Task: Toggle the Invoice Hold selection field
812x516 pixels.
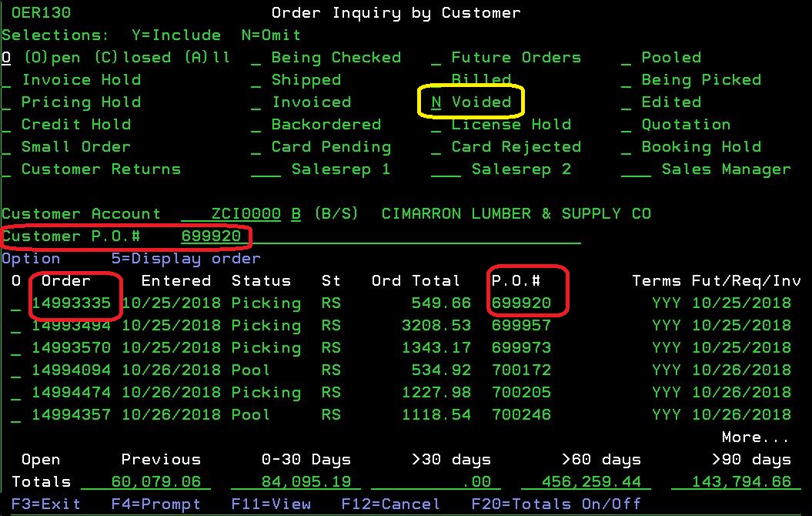Action: tap(6, 80)
